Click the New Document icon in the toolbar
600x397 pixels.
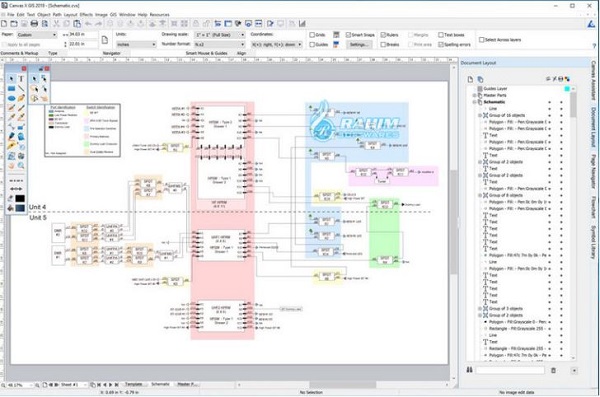[x=4, y=24]
